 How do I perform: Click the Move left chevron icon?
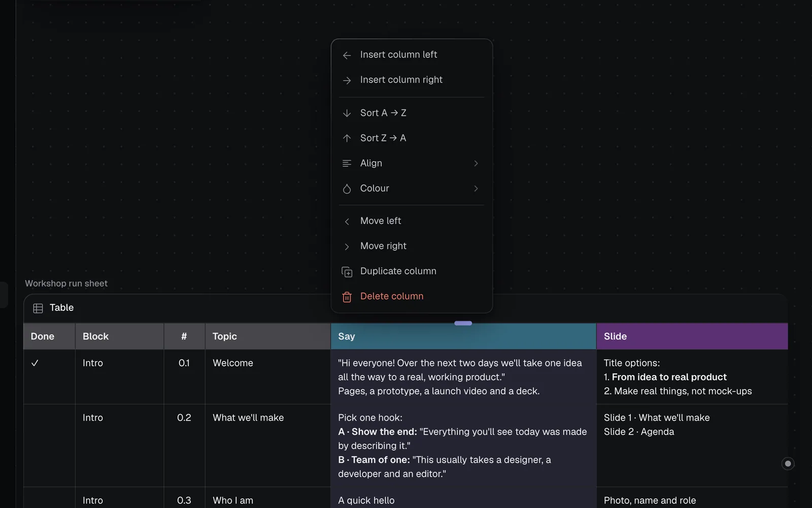tap(347, 221)
